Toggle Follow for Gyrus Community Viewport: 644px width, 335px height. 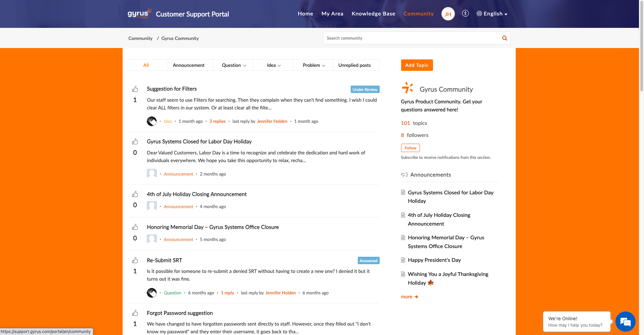click(410, 148)
